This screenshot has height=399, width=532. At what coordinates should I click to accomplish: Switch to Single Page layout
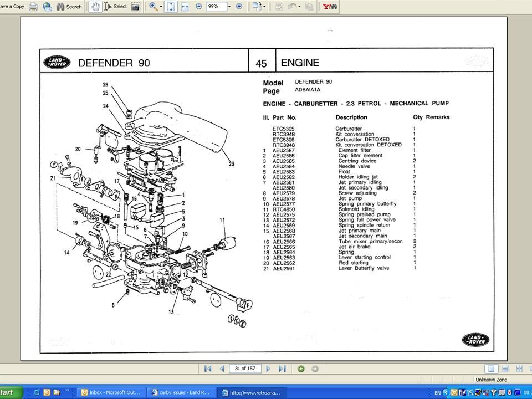coord(491,369)
